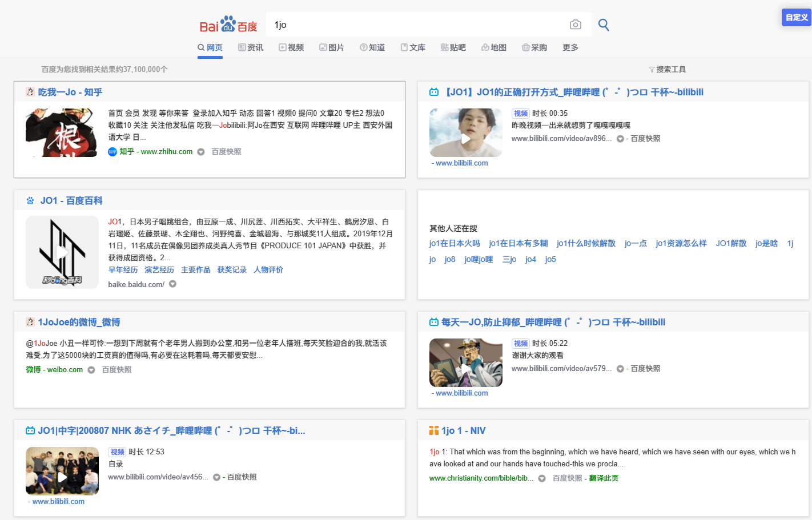Search related query jo1在日本有多糊

tap(518, 243)
